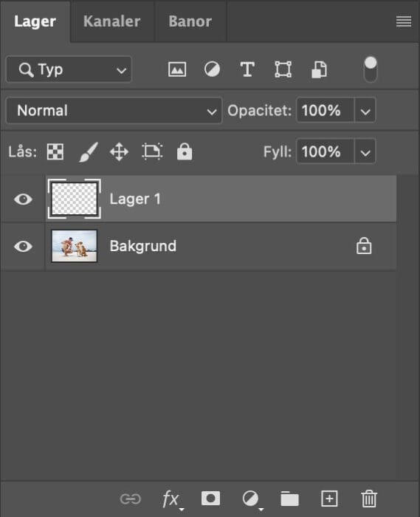Lock artboard nesting icon

[x=152, y=151]
